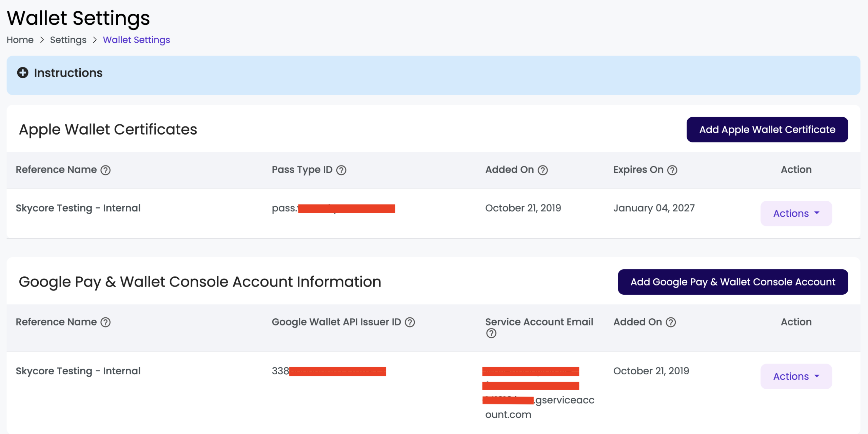Image resolution: width=868 pixels, height=434 pixels.
Task: Open help icon beside Google Wallet API Issuer ID
Action: point(410,322)
